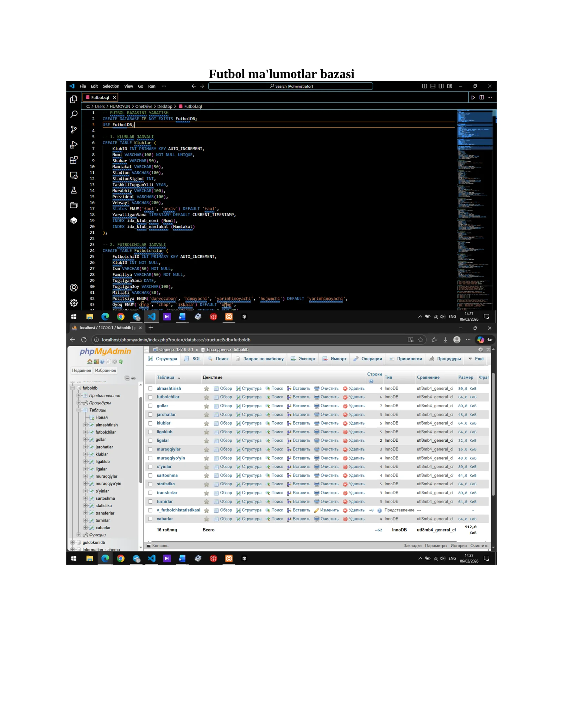Open Remote Explorer icon in activity bar
The image size is (563, 728).
[74, 175]
